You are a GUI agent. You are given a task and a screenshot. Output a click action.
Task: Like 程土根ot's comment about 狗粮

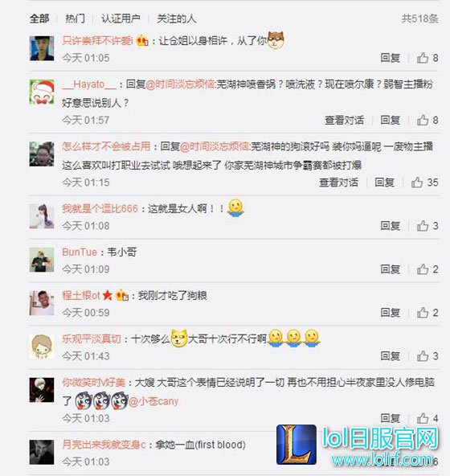[x=427, y=313]
